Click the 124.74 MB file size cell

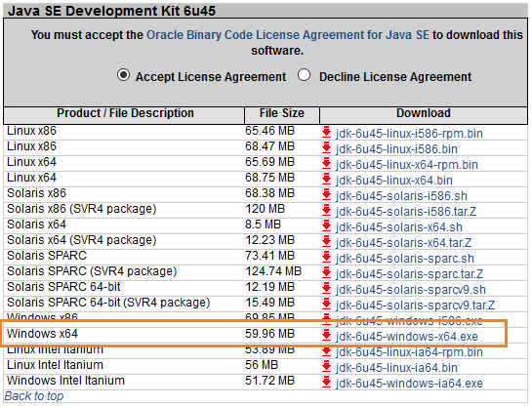[273, 271]
